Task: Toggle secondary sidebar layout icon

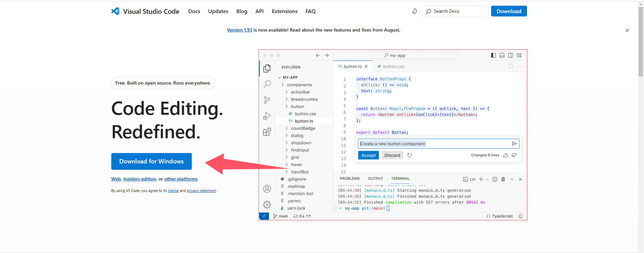Action: click(511, 55)
